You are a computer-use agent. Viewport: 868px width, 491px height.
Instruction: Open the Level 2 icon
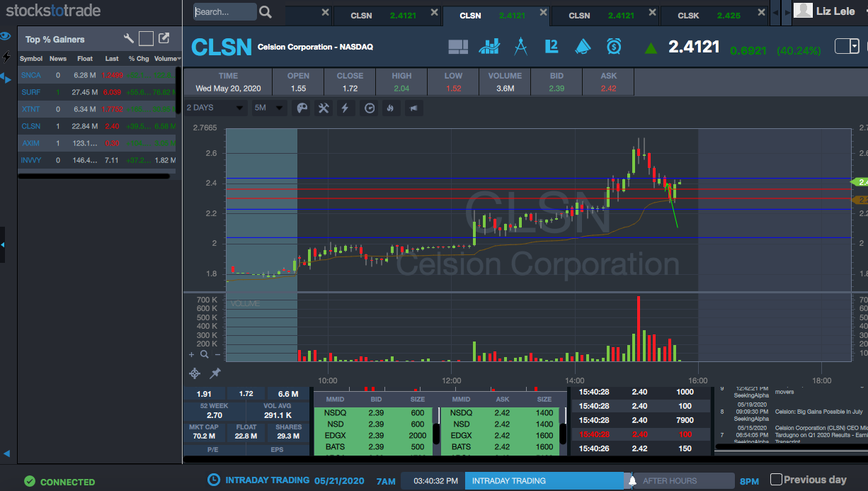[552, 47]
